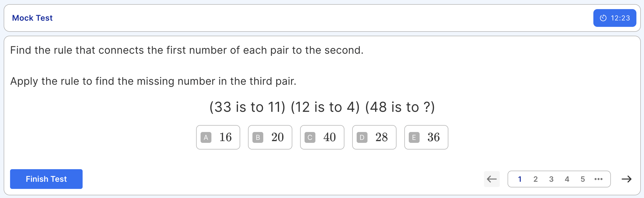Click the timer clock icon
This screenshot has width=644, height=198.
[603, 18]
